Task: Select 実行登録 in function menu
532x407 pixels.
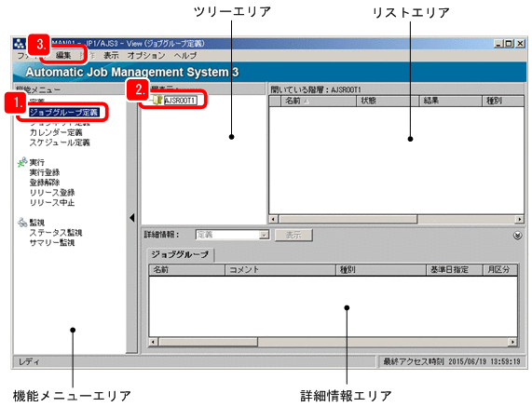Action: pos(45,172)
